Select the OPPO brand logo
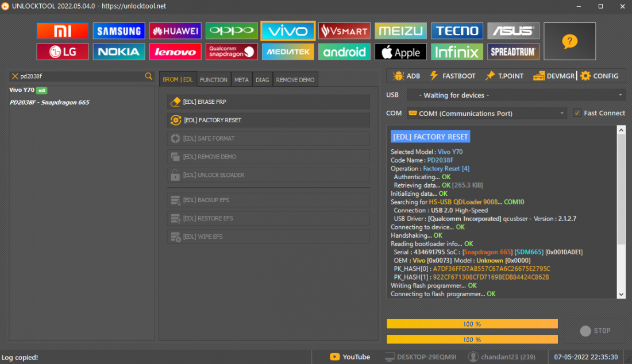The height and width of the screenshot is (364, 632). (x=232, y=31)
